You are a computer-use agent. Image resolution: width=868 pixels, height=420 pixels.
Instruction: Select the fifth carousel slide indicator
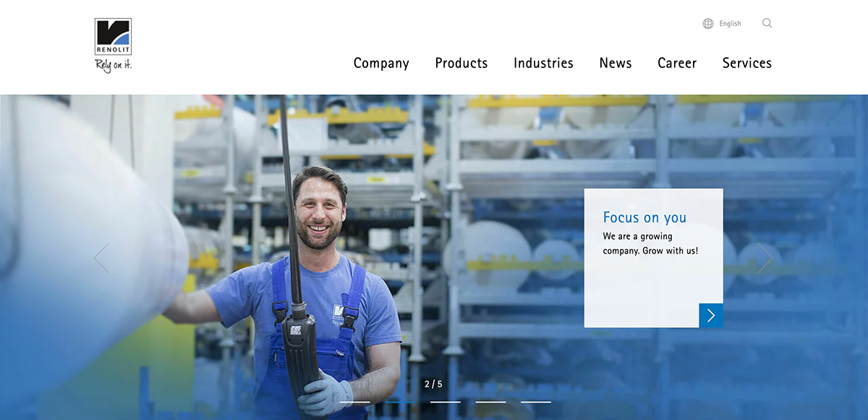536,402
